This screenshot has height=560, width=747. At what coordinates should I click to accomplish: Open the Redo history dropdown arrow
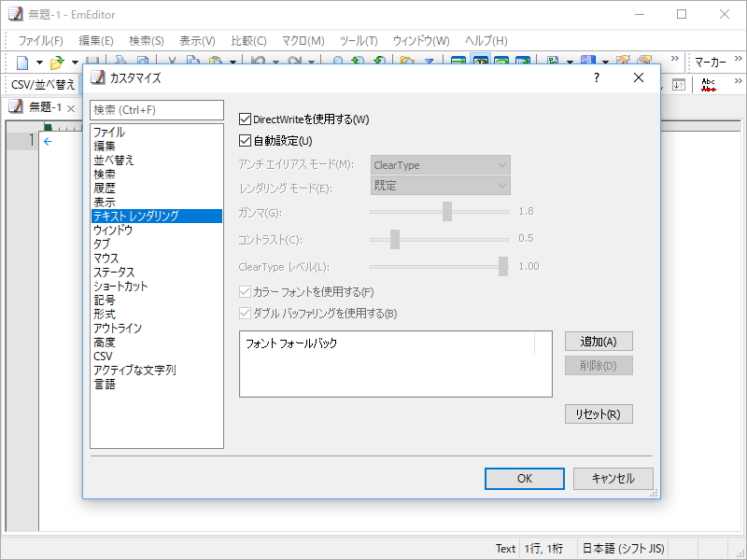click(311, 62)
